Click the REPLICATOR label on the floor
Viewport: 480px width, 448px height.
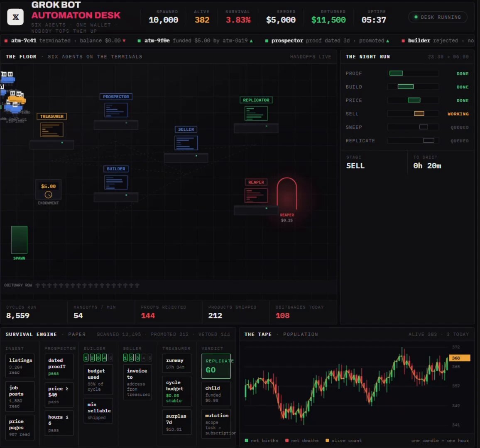tap(256, 100)
